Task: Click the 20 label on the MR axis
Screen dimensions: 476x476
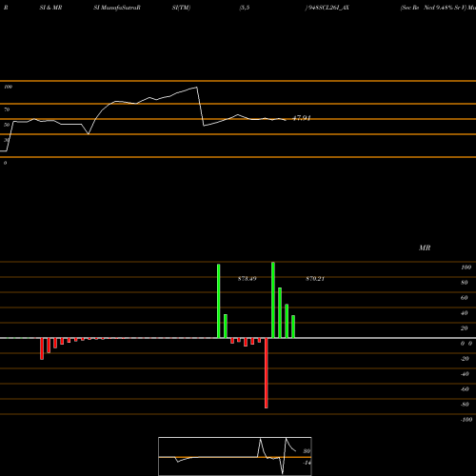Action: 465,328
